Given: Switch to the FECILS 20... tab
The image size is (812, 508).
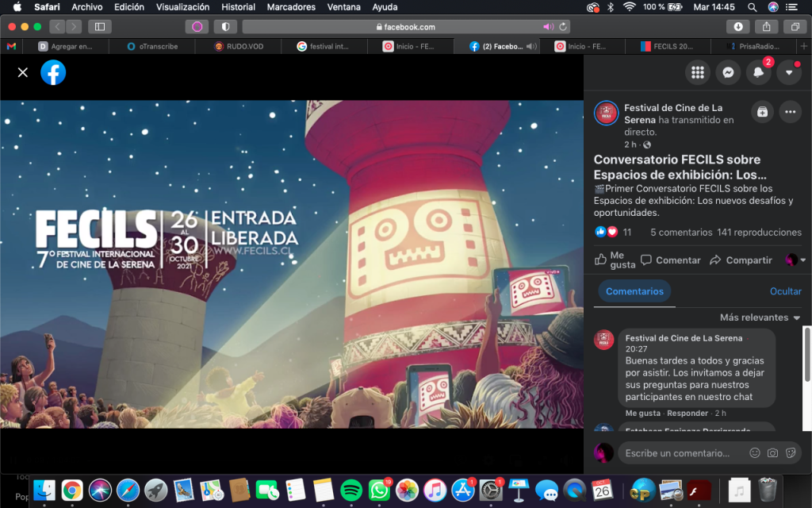Looking at the screenshot, I should click(668, 46).
